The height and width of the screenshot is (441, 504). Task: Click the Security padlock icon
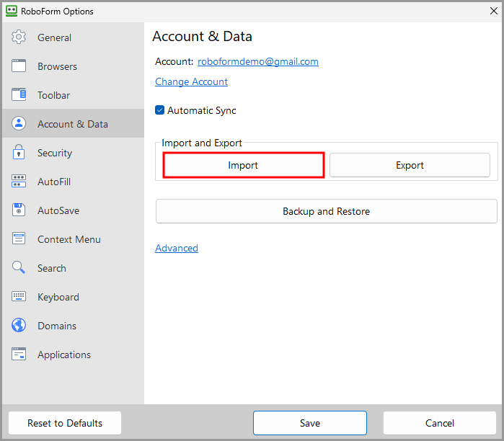pos(19,152)
